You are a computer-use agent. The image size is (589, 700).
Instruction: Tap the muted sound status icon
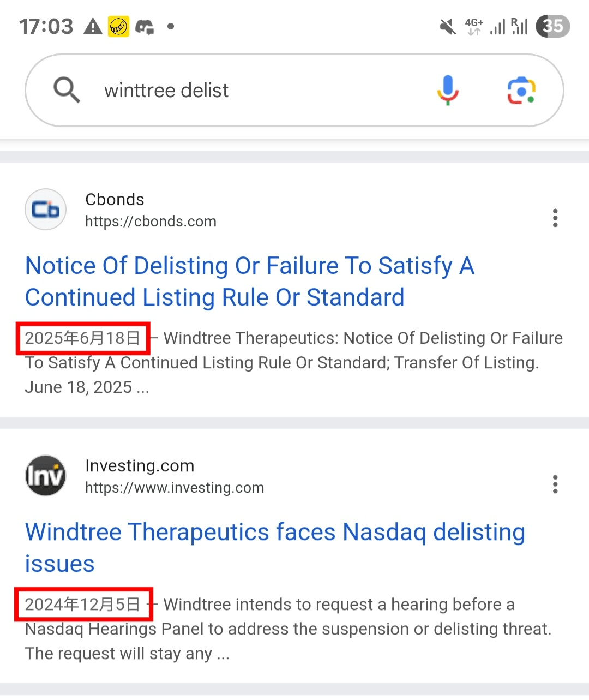click(448, 26)
